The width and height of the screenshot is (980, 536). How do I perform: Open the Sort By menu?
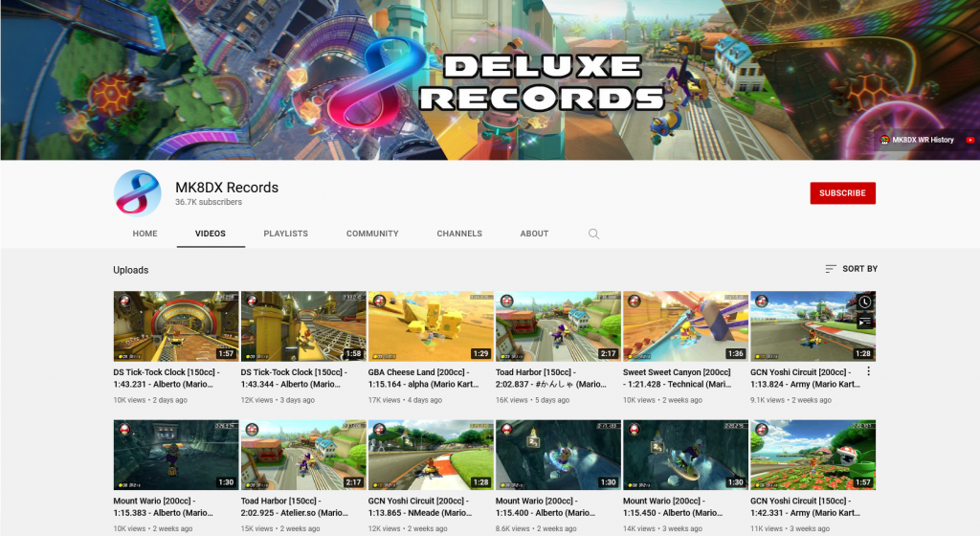point(851,269)
